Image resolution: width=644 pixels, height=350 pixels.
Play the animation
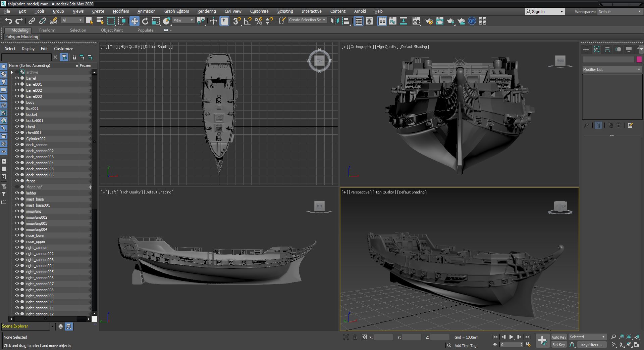click(x=511, y=337)
